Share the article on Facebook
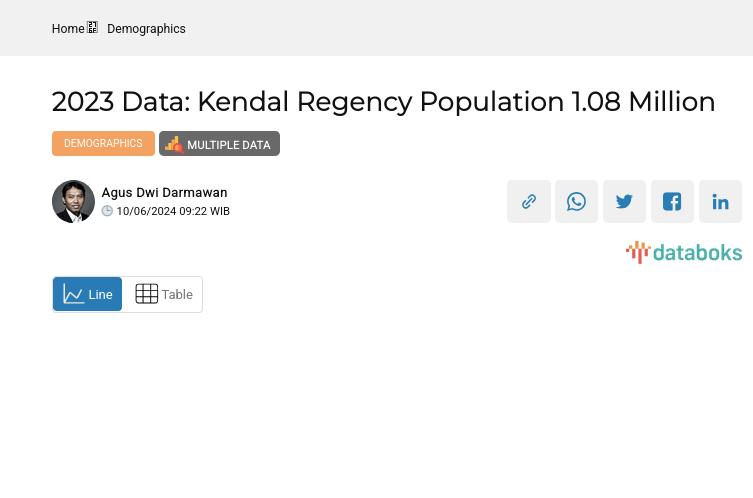 (672, 202)
